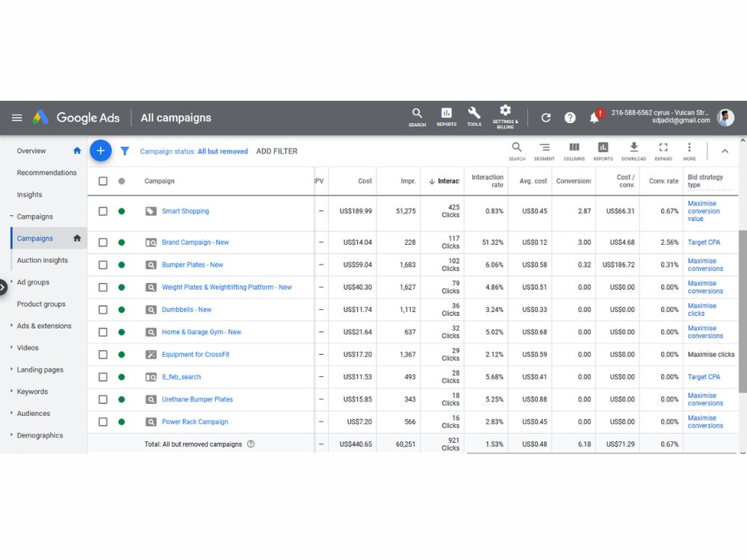Viewport: 747px width, 560px height.
Task: Tick the Smart Shopping checkbox
Action: tap(103, 211)
